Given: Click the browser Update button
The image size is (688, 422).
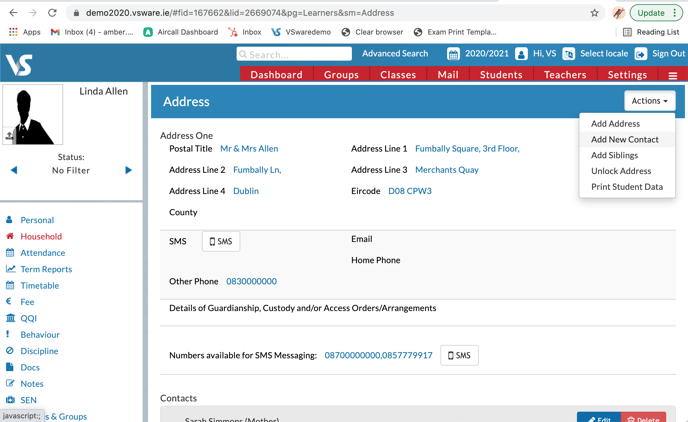Looking at the screenshot, I should coord(656,13).
